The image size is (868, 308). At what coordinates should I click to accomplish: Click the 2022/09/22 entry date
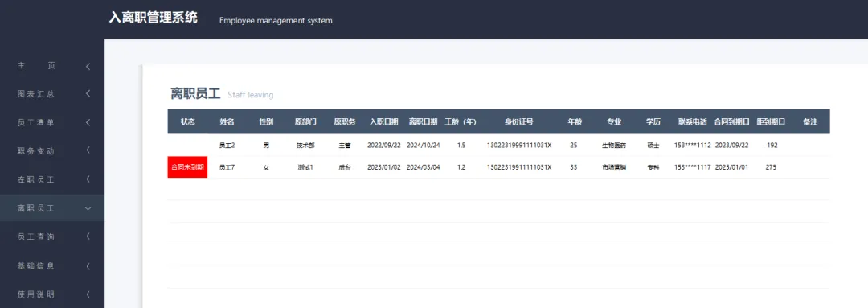pyautogui.click(x=384, y=145)
